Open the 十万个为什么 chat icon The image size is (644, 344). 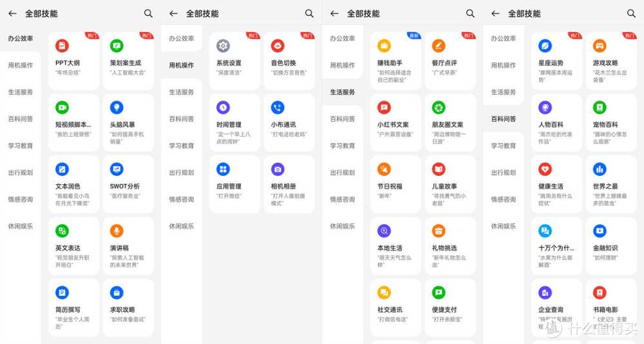click(545, 231)
